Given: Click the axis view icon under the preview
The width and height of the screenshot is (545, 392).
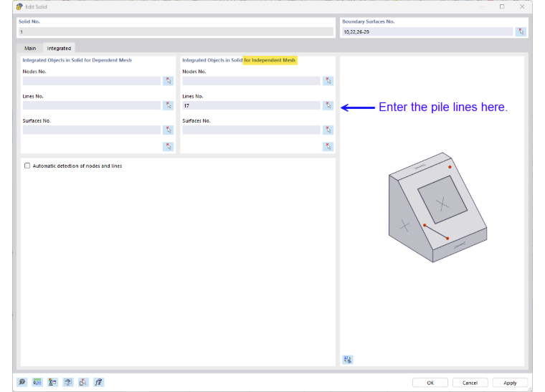Looking at the screenshot, I should (348, 360).
